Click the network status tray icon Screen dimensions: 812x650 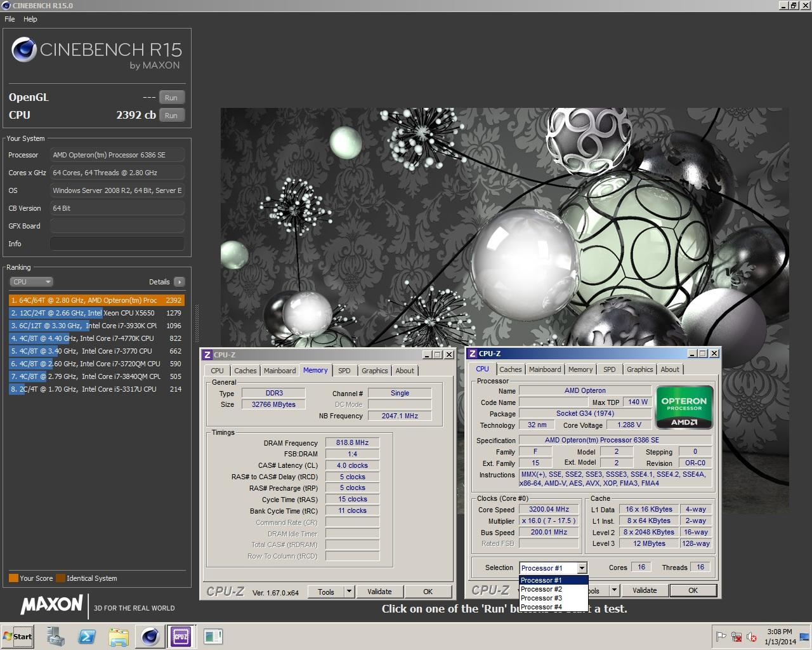point(737,637)
